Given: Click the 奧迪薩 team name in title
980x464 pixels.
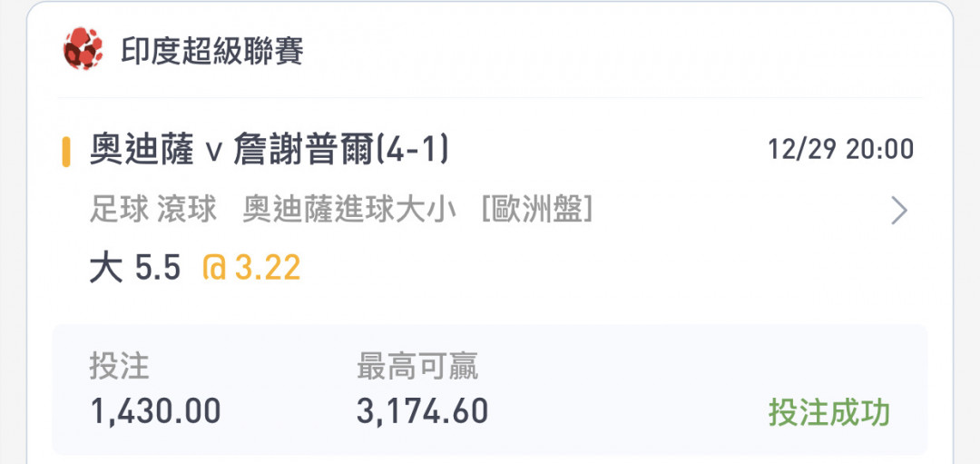Looking at the screenshot, I should click(142, 152).
